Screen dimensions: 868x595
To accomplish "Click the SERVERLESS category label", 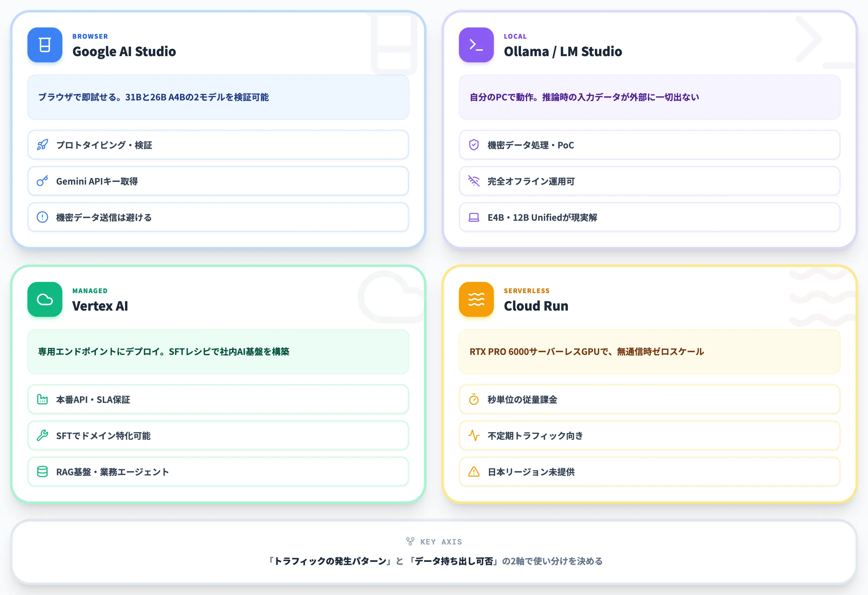I will coord(527,291).
